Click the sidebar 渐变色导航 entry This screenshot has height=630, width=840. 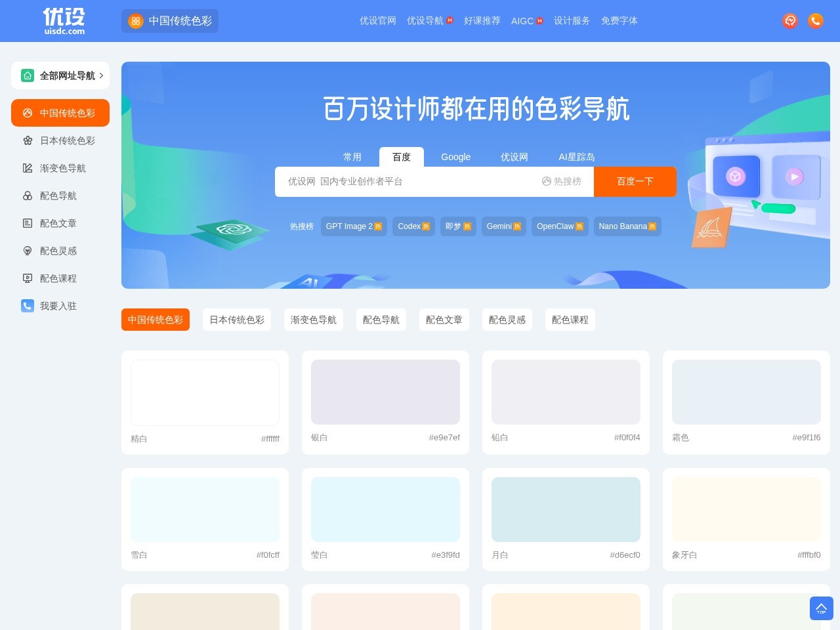(x=60, y=168)
